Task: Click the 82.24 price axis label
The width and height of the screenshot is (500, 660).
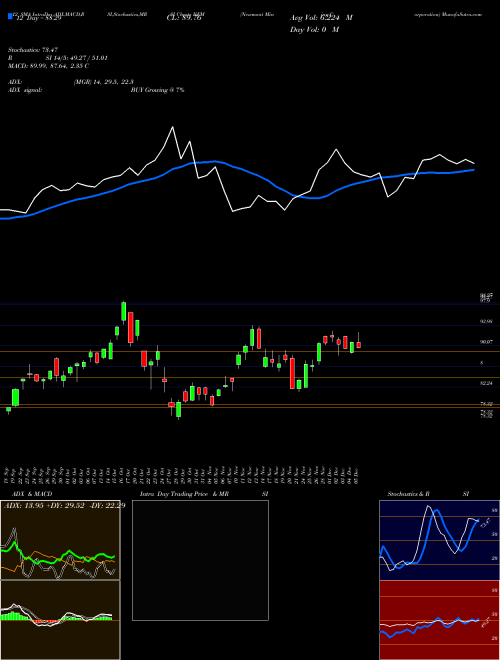Action: pos(487,383)
